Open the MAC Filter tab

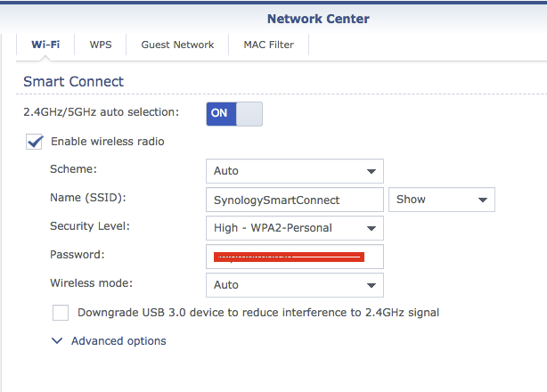click(x=268, y=45)
